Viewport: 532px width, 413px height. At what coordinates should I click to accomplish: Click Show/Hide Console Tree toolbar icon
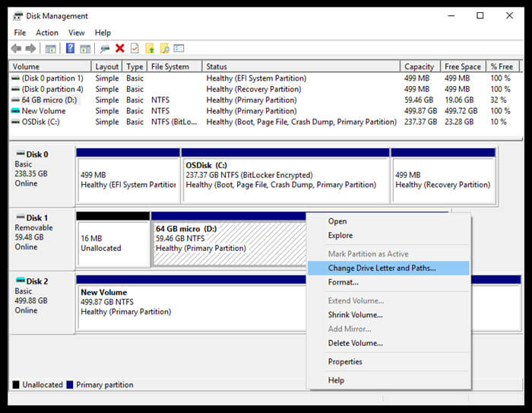(51, 49)
